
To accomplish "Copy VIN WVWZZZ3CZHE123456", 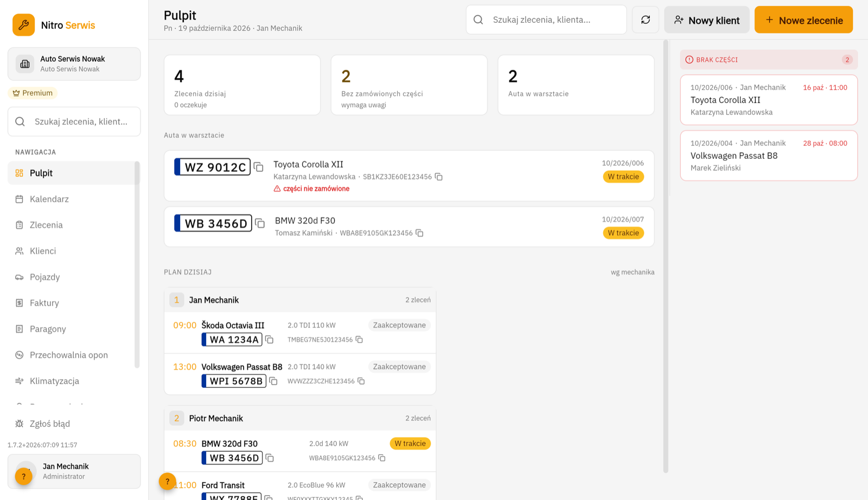I will click(361, 381).
